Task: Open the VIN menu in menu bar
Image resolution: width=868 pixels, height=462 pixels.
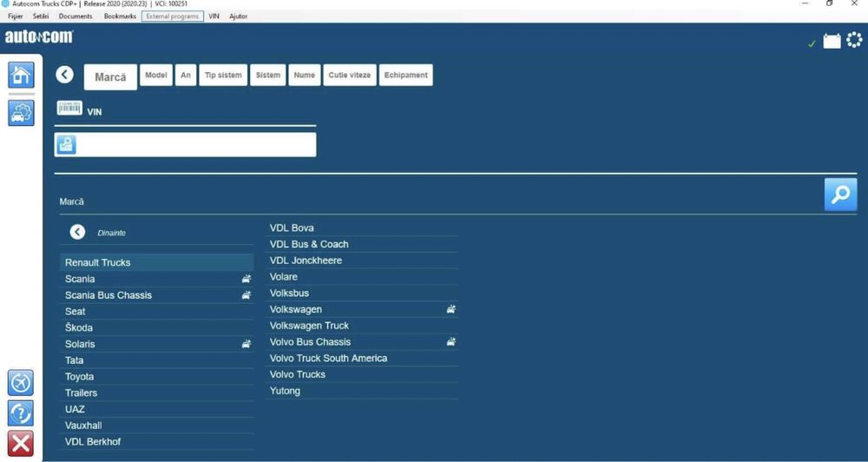Action: [x=214, y=16]
